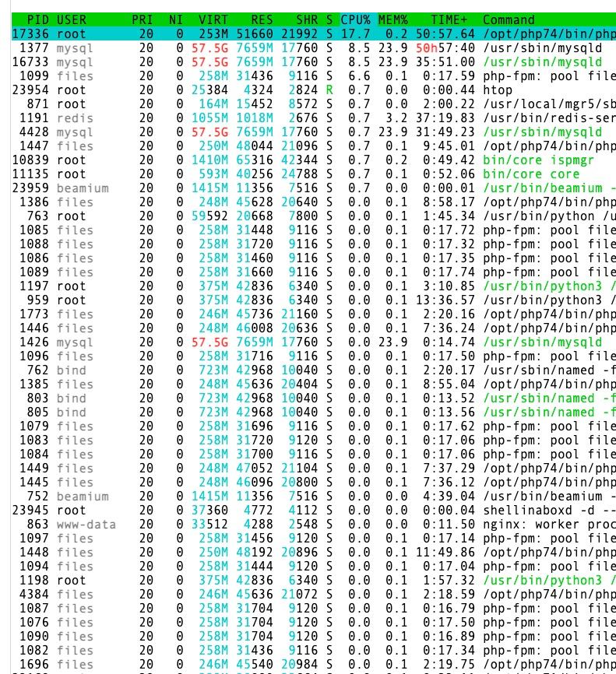This screenshot has width=616, height=674.
Task: Select root process with PID 871
Action: pos(314,104)
